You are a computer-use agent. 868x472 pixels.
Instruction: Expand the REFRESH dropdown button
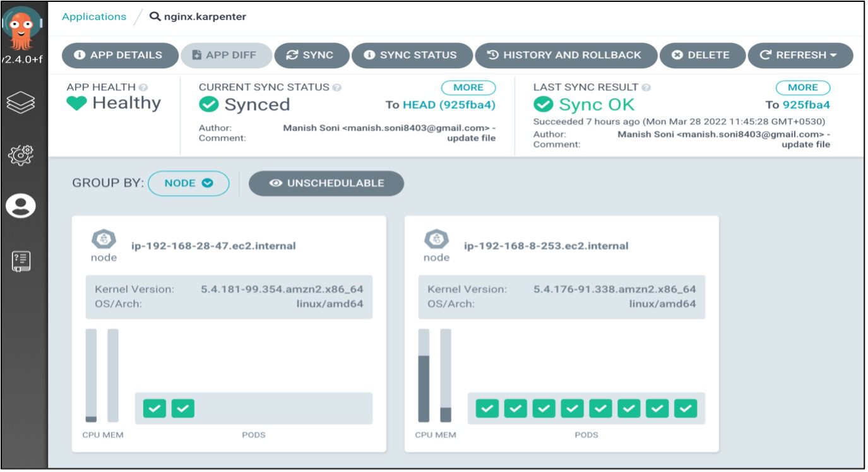click(800, 55)
